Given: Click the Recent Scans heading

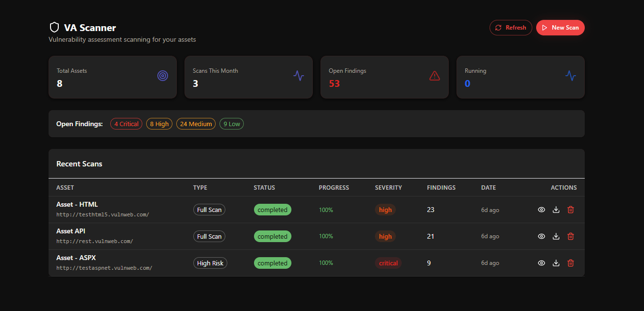Looking at the screenshot, I should (x=79, y=164).
